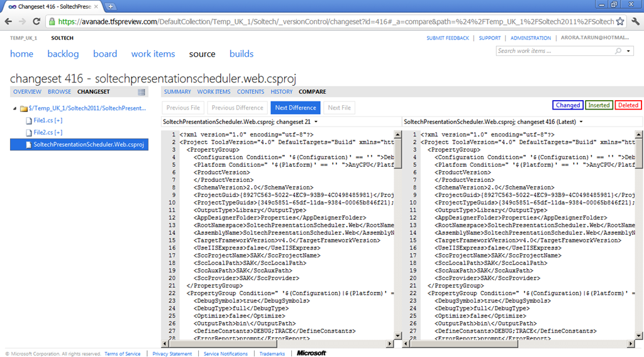This screenshot has height=357, width=644.
Task: Open the Service Notifications link
Action: pos(226,354)
